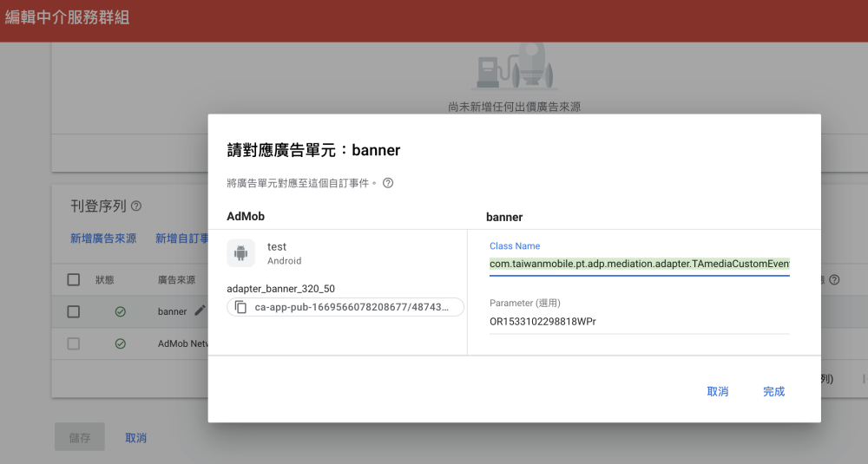868x464 pixels.
Task: Click the 尚未新增任何出價廣告來源 message
Action: (514, 107)
